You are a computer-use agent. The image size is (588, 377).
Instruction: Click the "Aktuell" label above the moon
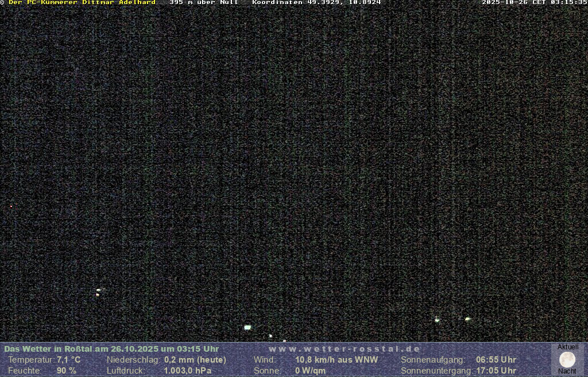(x=567, y=347)
